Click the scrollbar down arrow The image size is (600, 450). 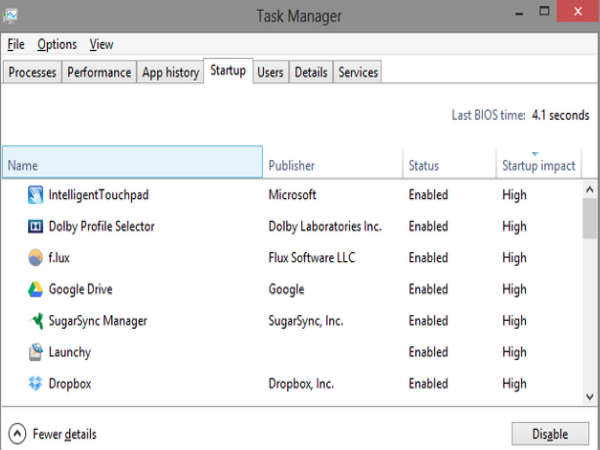point(590,397)
